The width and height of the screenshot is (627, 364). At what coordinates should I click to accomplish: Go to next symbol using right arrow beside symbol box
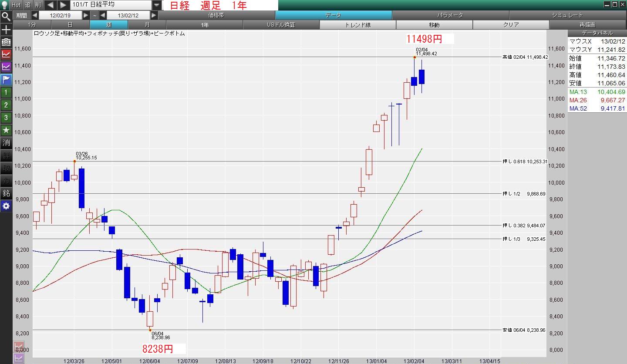(x=63, y=5)
